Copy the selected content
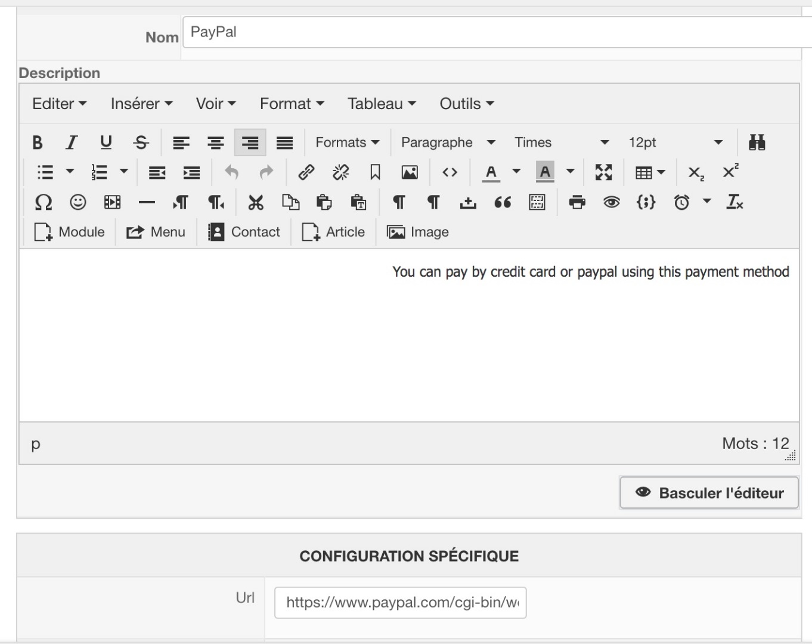This screenshot has width=812, height=644. coord(290,203)
